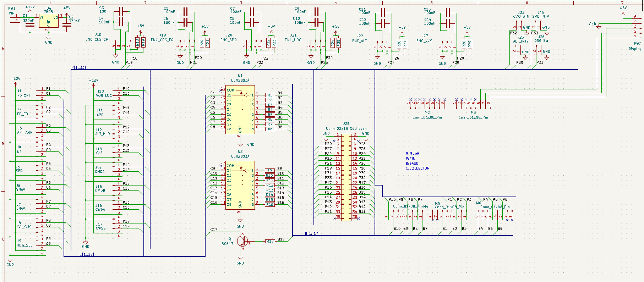The image size is (644, 282).
Task: Click the J14 CMDA connector label
Action: coord(100,170)
